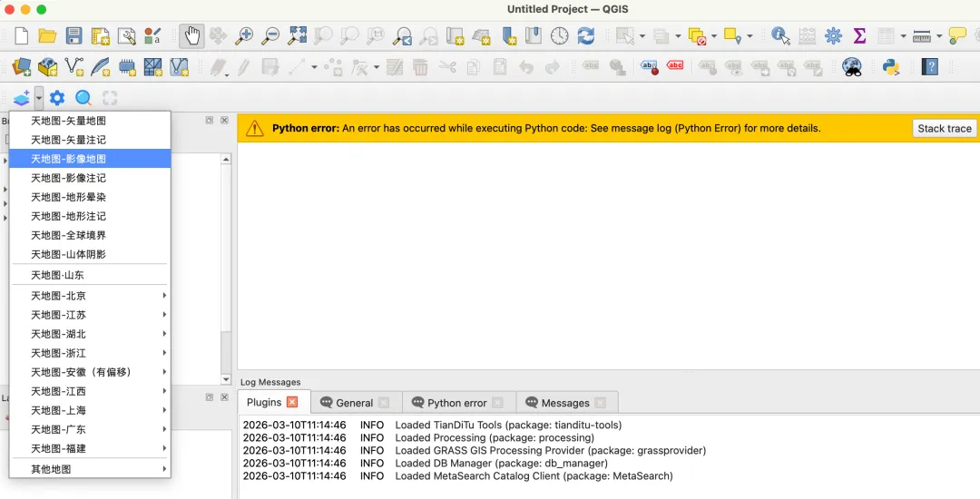Open the measure tool dropdown arrow
Image resolution: width=980 pixels, height=499 pixels.
939,35
